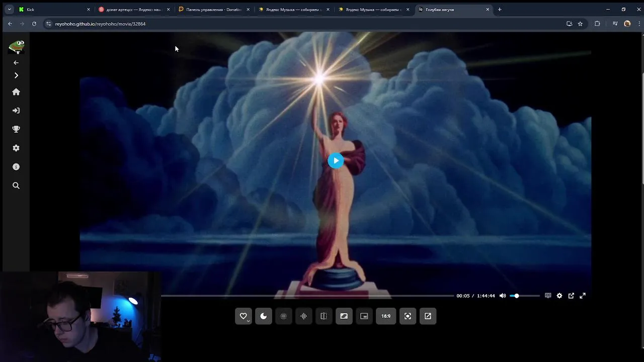Bookmark this page with the star

tap(580, 24)
